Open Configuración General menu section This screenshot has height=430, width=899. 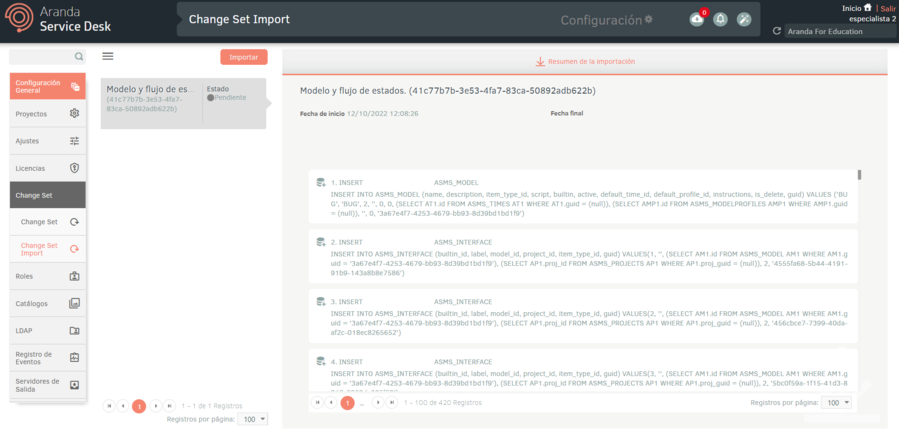pyautogui.click(x=48, y=87)
